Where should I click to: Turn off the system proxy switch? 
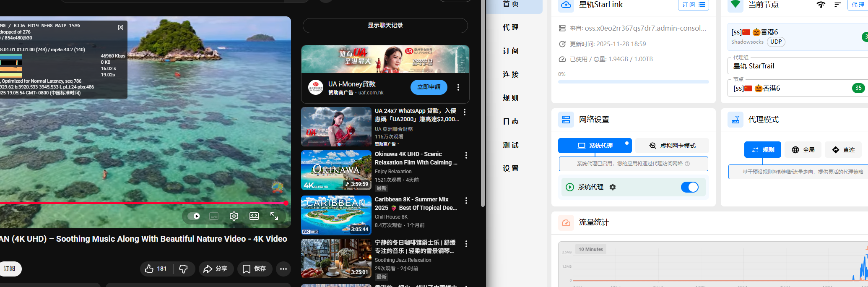pos(689,187)
